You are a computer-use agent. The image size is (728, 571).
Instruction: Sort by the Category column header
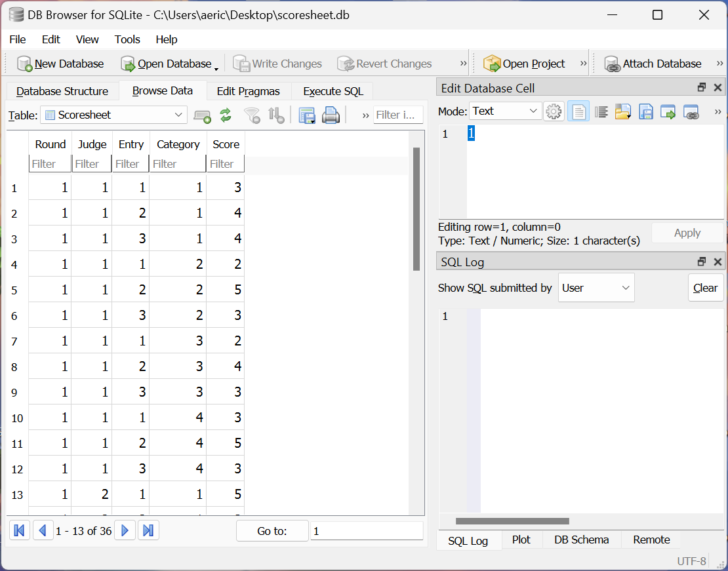[x=178, y=144]
